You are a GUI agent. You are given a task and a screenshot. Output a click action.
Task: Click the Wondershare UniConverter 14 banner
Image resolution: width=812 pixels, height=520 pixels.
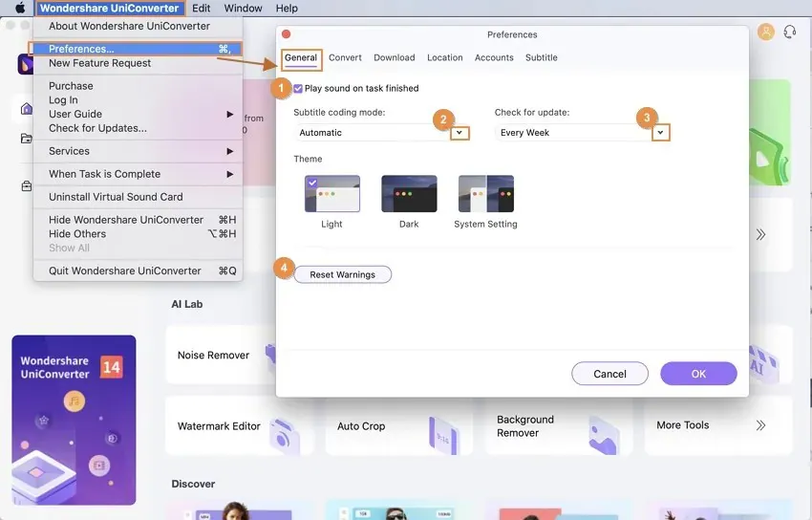coord(75,420)
